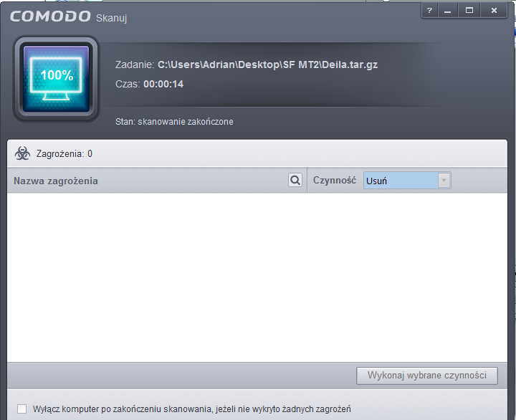Enable shutdown after scan checkbox
This screenshot has width=516, height=420.
[x=22, y=409]
